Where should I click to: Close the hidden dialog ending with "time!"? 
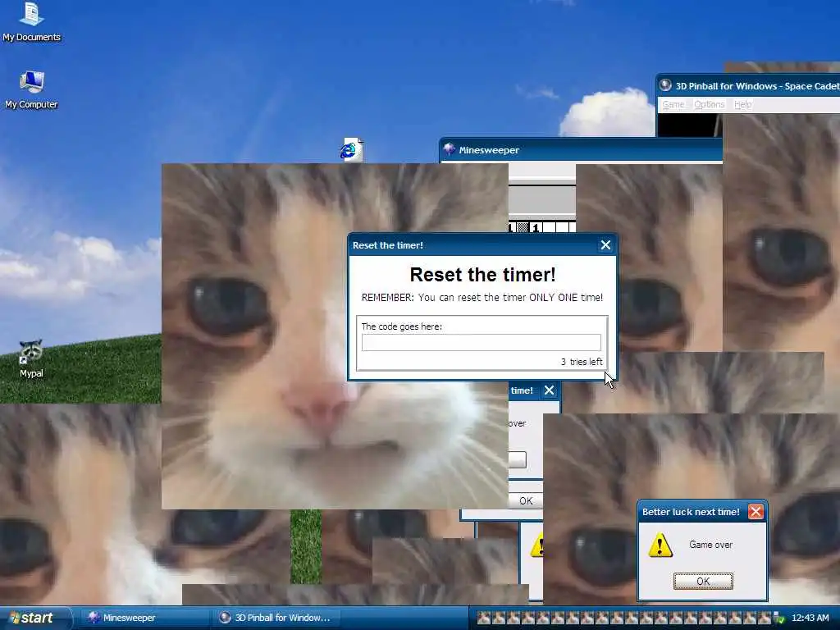pyautogui.click(x=549, y=390)
